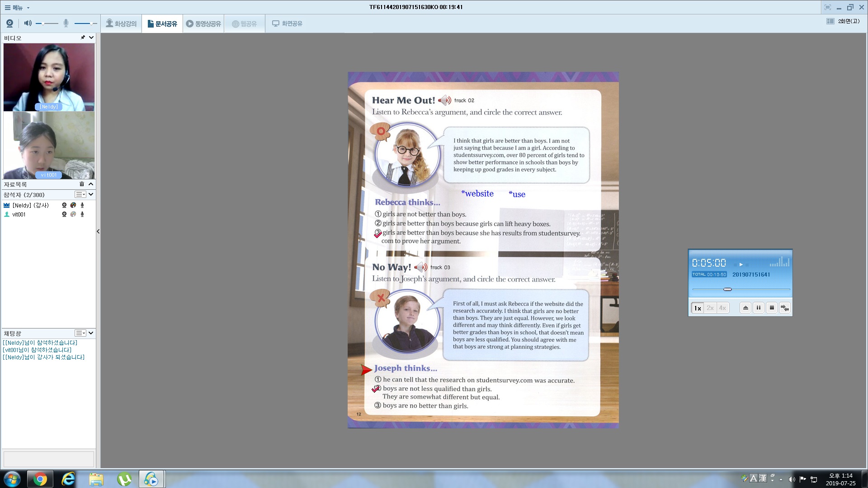Mute the speaker volume icon
The height and width of the screenshot is (488, 868).
click(28, 23)
